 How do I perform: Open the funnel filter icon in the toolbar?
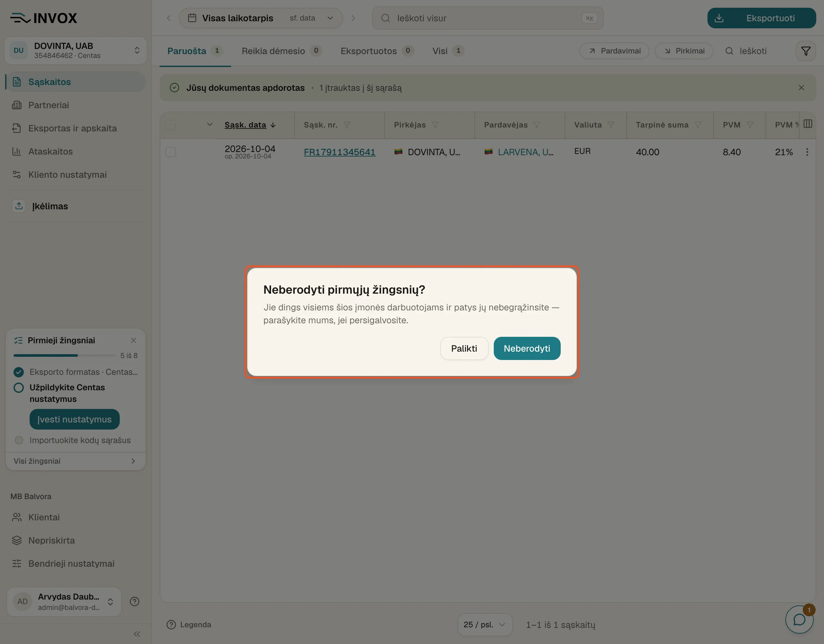tap(806, 51)
